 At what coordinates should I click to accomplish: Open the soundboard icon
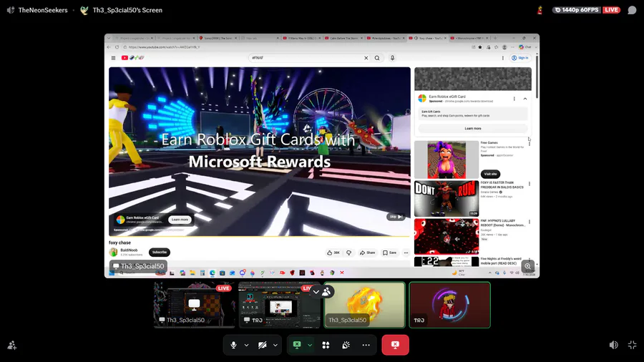pos(346,345)
